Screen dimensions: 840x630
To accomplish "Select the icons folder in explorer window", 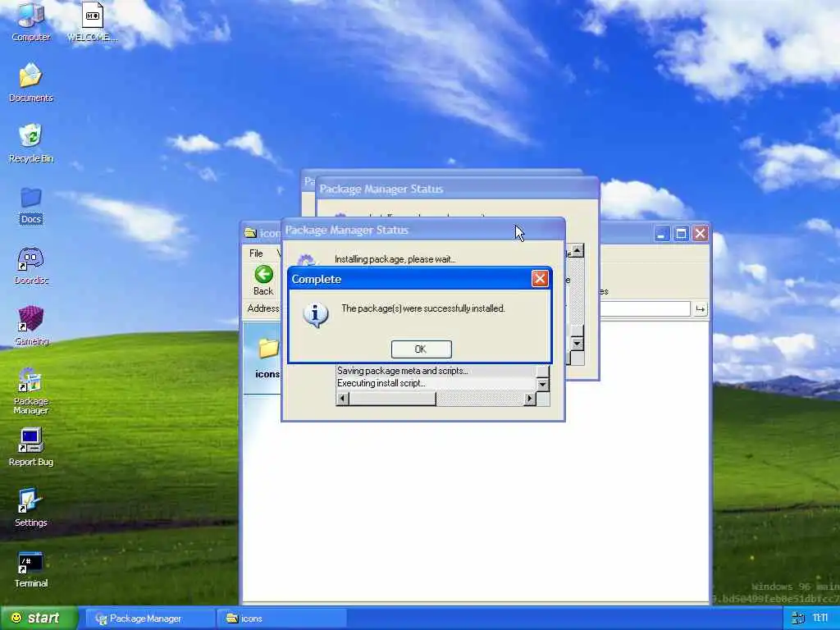I will pos(267,358).
